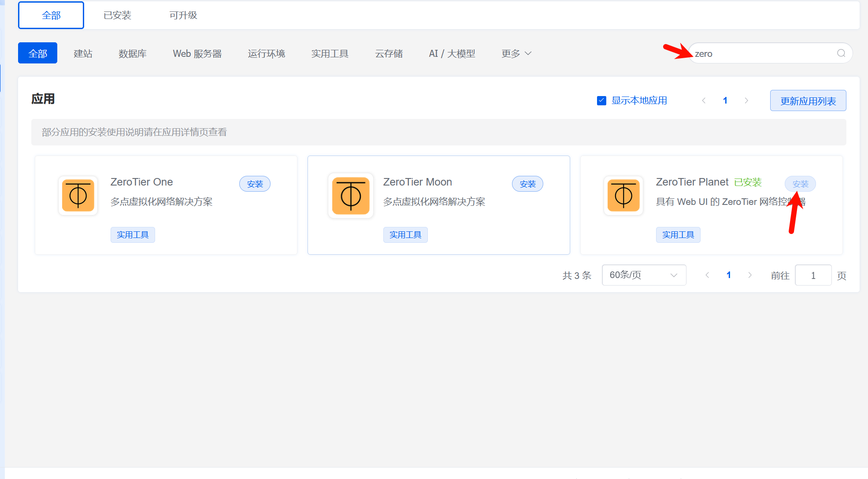Install ZeroTier Moon via 安装 button

(x=527, y=184)
